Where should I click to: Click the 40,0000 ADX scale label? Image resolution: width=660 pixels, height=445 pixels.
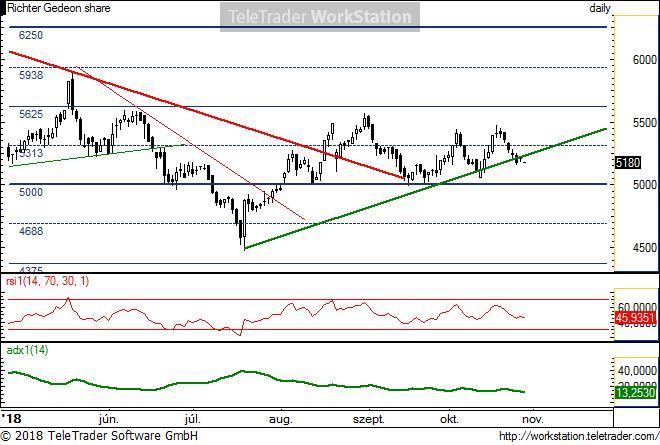637,370
